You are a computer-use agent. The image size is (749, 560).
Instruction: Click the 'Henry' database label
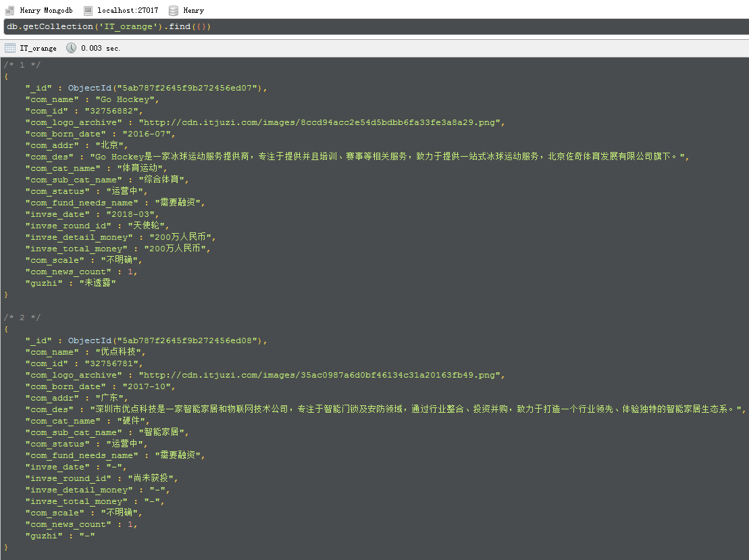click(x=193, y=11)
